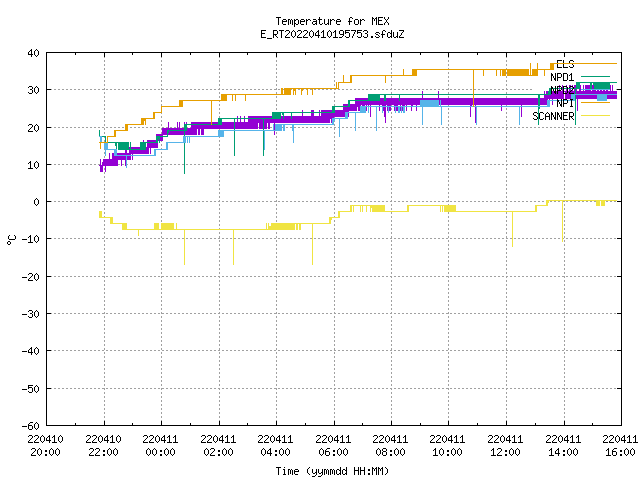The image size is (640, 480).
Task: Select the filename text E_RT20220410195753.sfduZ
Action: [x=332, y=34]
